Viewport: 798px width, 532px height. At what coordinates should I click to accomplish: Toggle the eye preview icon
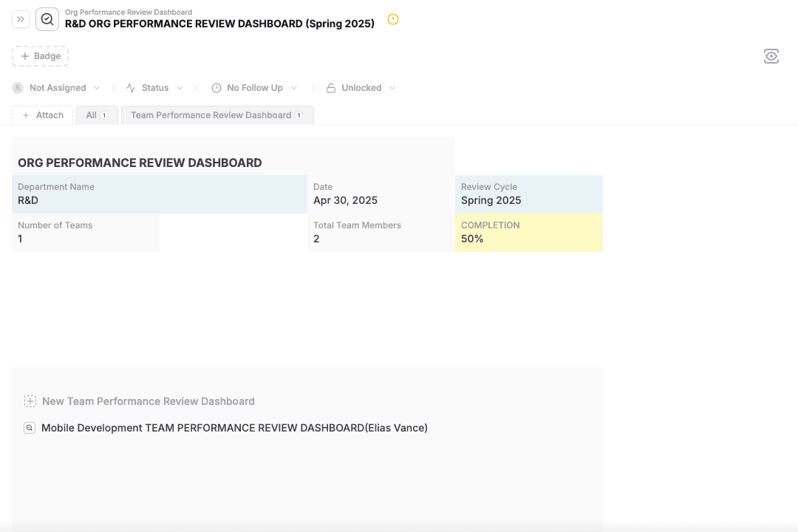coord(771,56)
